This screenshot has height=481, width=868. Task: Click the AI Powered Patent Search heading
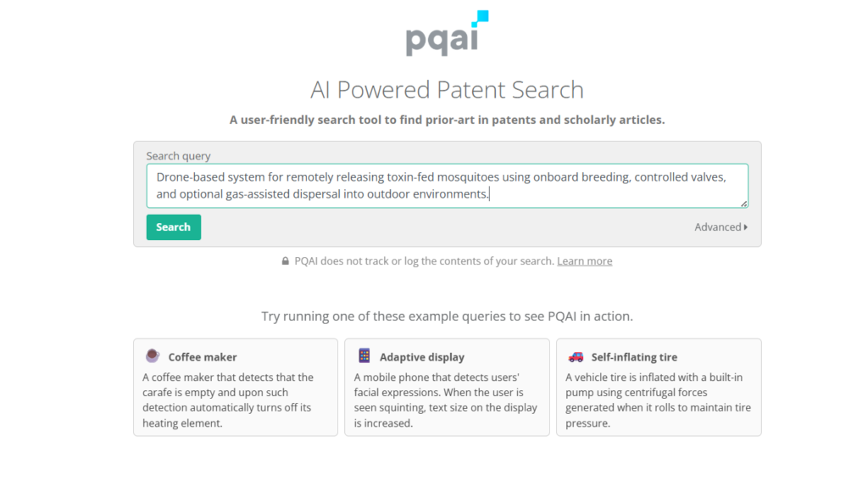click(447, 90)
